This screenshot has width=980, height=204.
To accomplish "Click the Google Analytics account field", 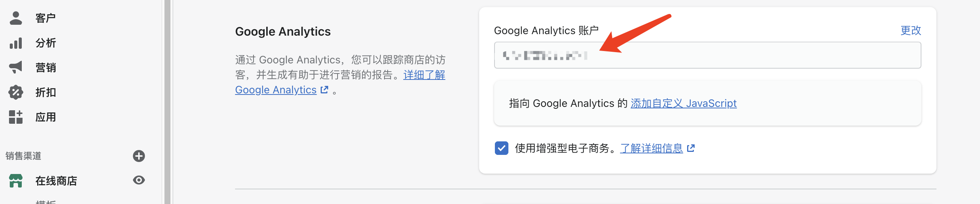I will point(707,55).
